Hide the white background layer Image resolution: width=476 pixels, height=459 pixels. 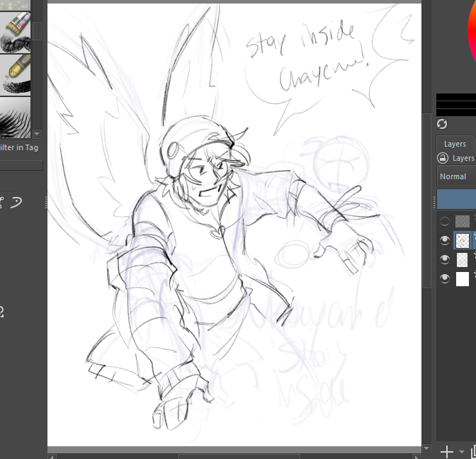445,278
